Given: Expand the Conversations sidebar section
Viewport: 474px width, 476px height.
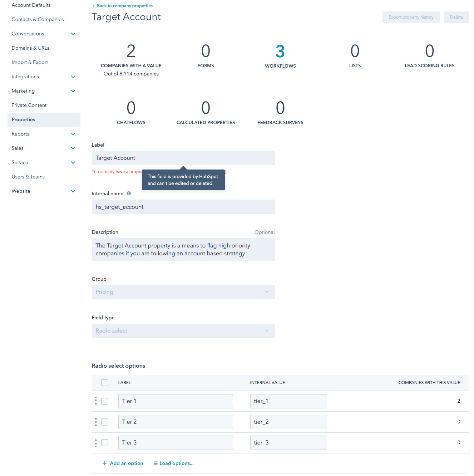Looking at the screenshot, I should click(73, 34).
